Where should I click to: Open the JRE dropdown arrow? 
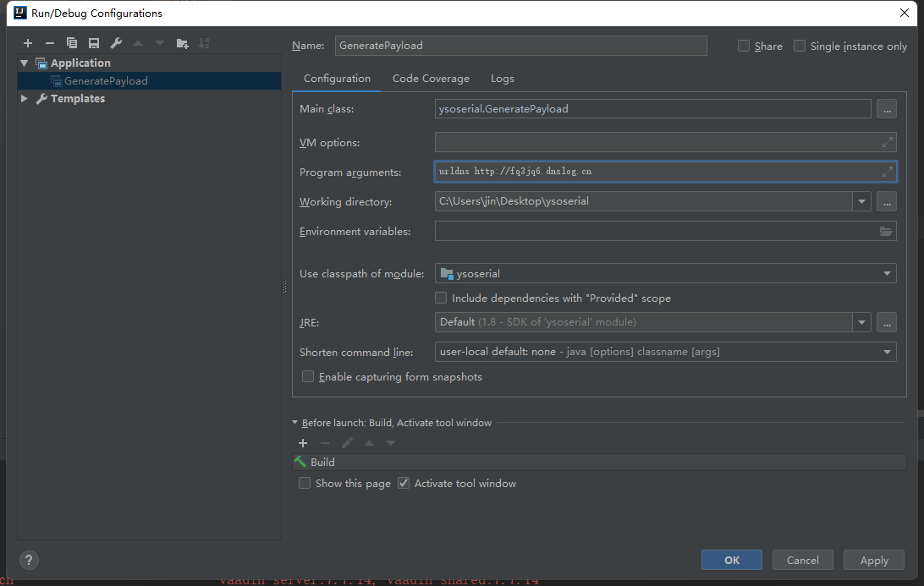pyautogui.click(x=861, y=322)
